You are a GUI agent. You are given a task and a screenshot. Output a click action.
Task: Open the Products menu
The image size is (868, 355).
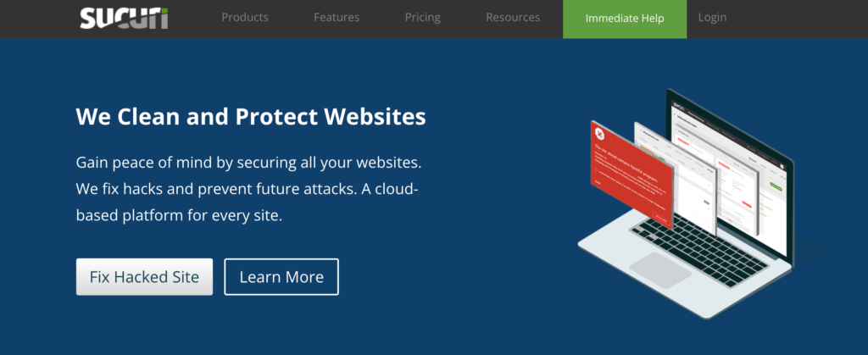pyautogui.click(x=245, y=17)
